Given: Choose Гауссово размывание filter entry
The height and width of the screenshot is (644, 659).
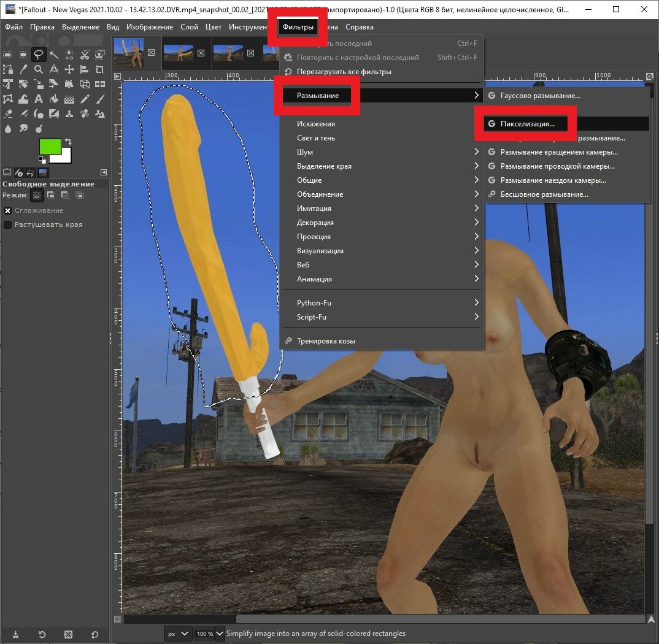Looking at the screenshot, I should point(540,96).
